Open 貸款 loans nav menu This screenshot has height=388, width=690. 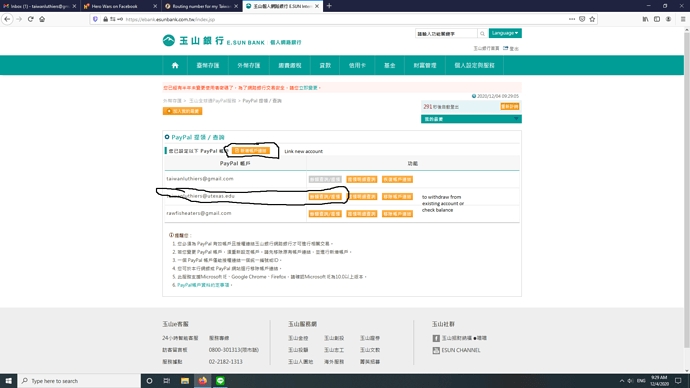tap(325, 65)
